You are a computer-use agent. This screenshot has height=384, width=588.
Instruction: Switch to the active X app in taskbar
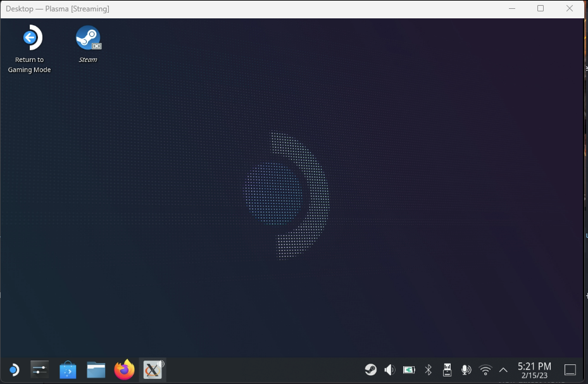coord(152,369)
